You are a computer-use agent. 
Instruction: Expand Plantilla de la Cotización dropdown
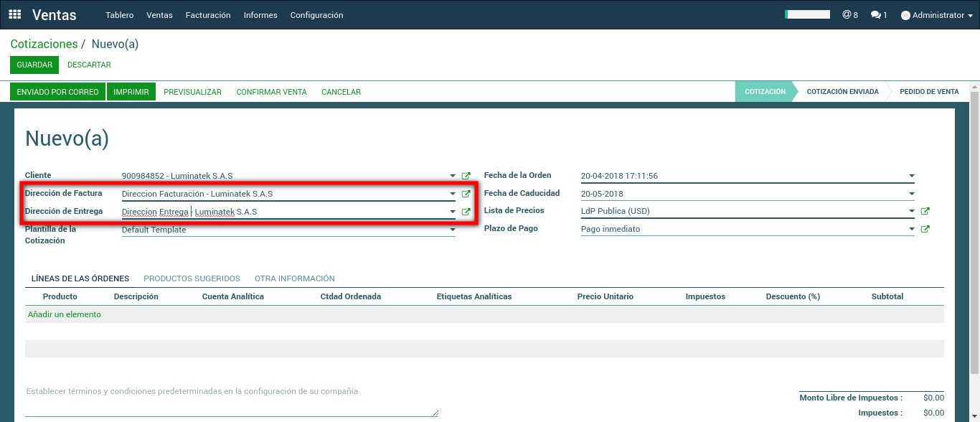(x=452, y=230)
